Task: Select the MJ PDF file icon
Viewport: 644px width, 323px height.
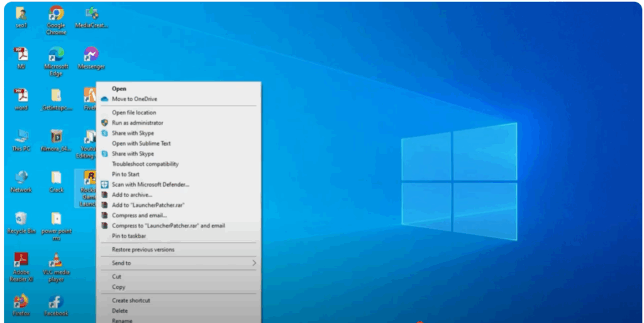Action: [21, 58]
